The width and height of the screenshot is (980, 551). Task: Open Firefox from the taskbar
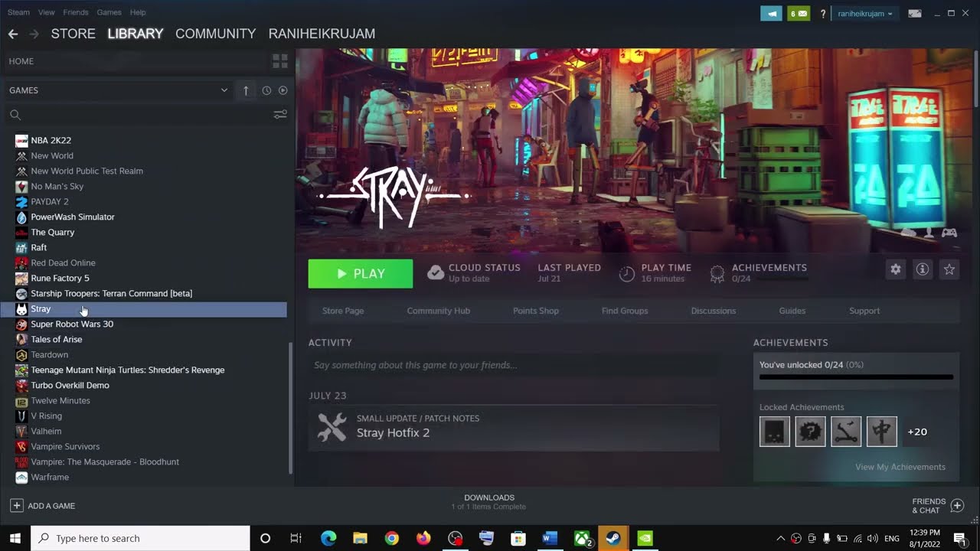click(x=423, y=539)
